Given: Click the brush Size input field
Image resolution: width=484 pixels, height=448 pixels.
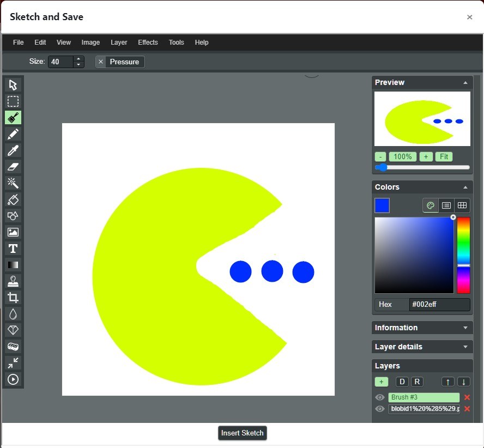Looking at the screenshot, I should [61, 62].
